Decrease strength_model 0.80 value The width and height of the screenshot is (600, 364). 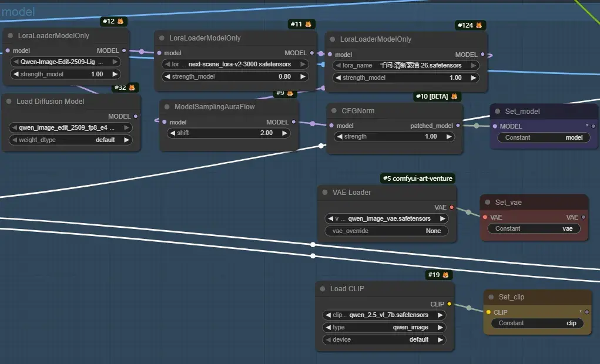[167, 76]
